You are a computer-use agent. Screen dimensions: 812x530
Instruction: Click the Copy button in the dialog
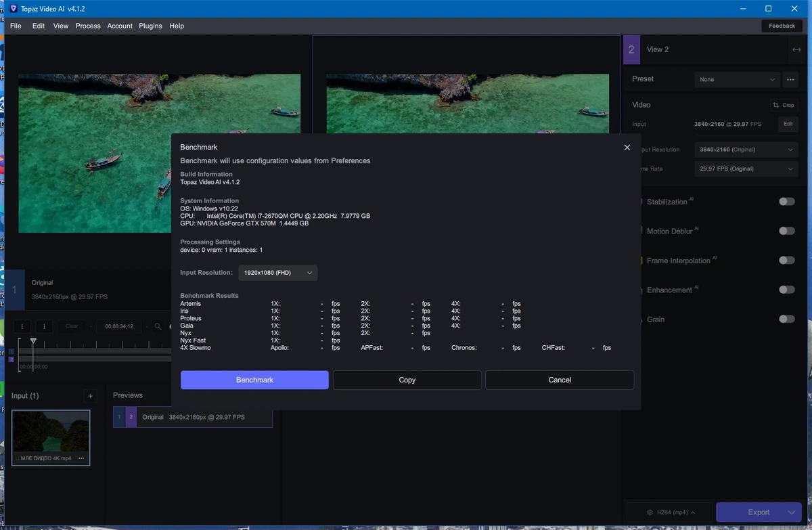point(407,380)
